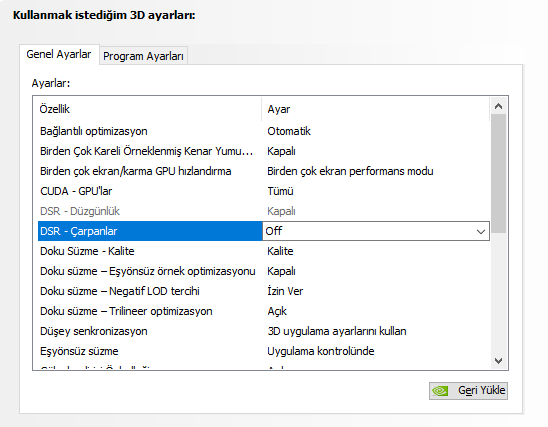
Task: Click the scroll down arrow in settings list
Action: point(499,361)
